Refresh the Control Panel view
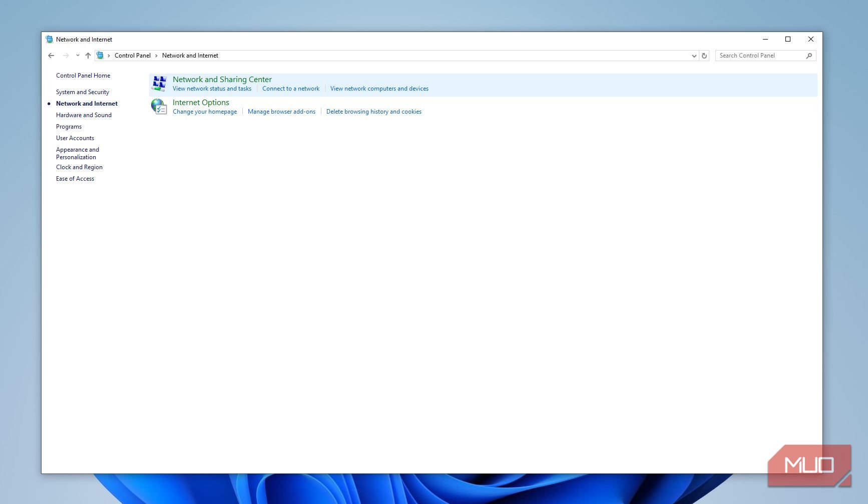The image size is (868, 504). coord(704,56)
